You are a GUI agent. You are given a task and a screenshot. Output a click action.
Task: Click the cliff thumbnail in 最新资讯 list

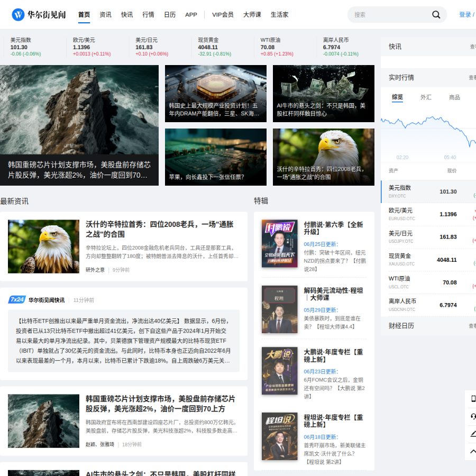pyautogui.click(x=43, y=421)
